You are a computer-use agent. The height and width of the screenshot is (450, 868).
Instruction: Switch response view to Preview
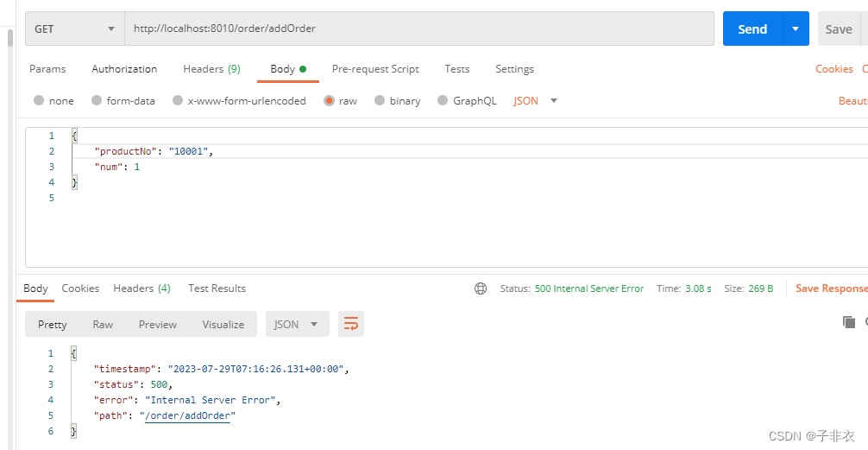[x=157, y=325]
